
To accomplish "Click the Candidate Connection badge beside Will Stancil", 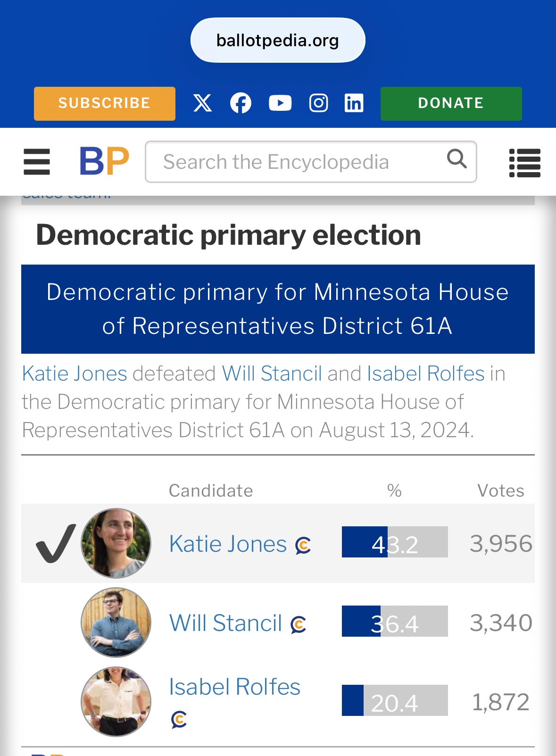I will 299,624.
